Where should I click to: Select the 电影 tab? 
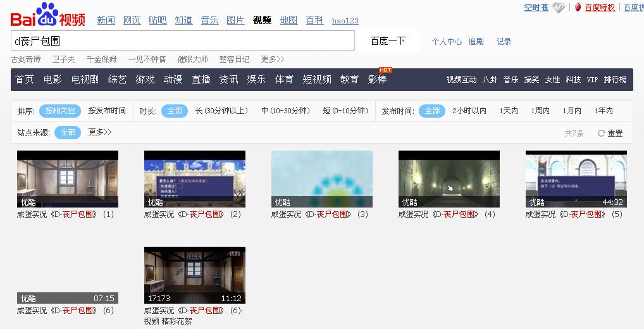pyautogui.click(x=53, y=79)
